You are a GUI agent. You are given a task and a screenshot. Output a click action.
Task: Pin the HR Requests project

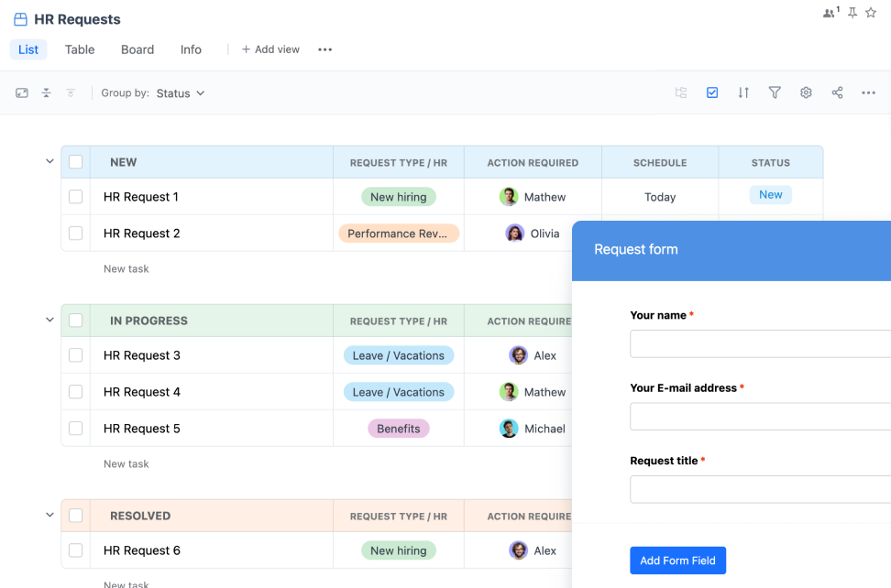pos(852,13)
